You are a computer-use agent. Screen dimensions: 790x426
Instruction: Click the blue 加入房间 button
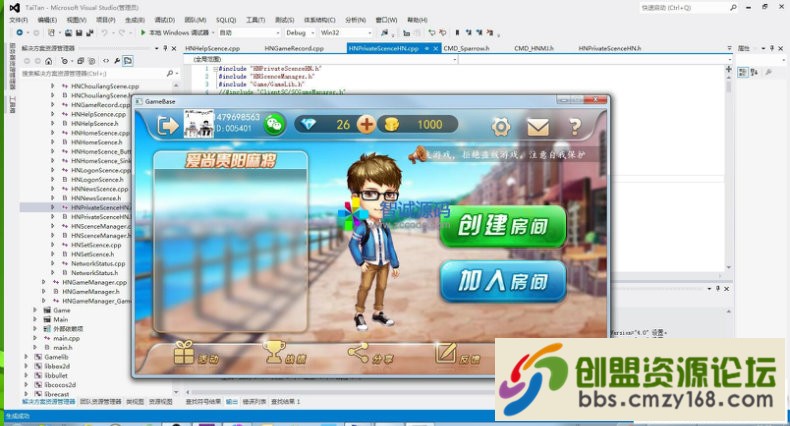tap(503, 281)
